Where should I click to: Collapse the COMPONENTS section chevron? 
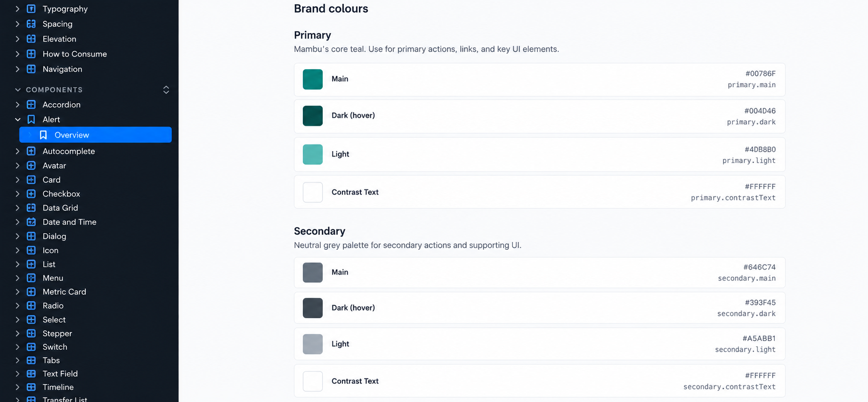(18, 90)
